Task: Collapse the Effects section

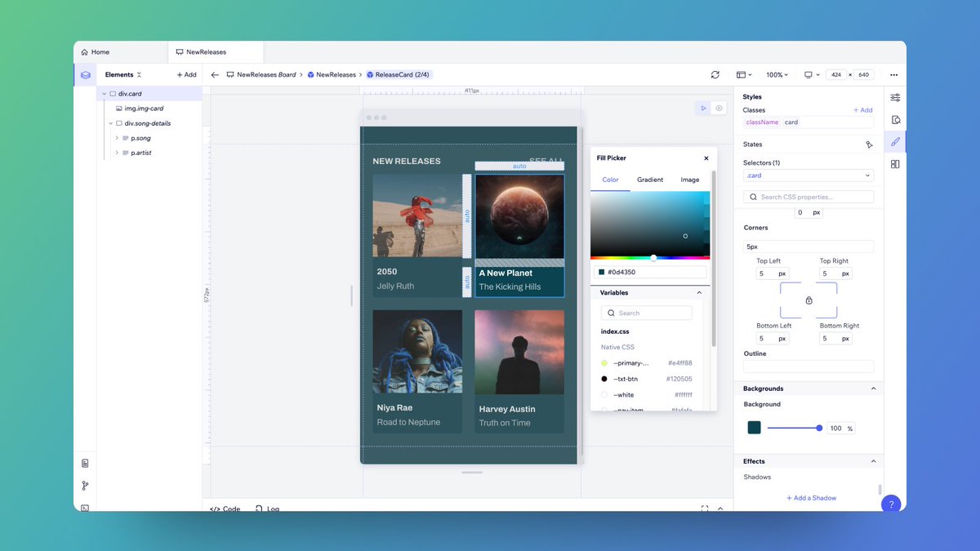Action: click(x=873, y=461)
